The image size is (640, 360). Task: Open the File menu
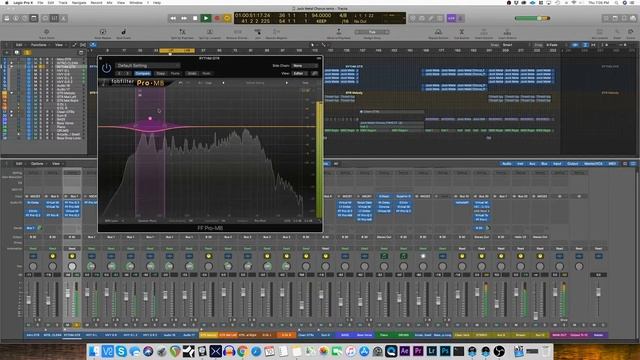40,2
